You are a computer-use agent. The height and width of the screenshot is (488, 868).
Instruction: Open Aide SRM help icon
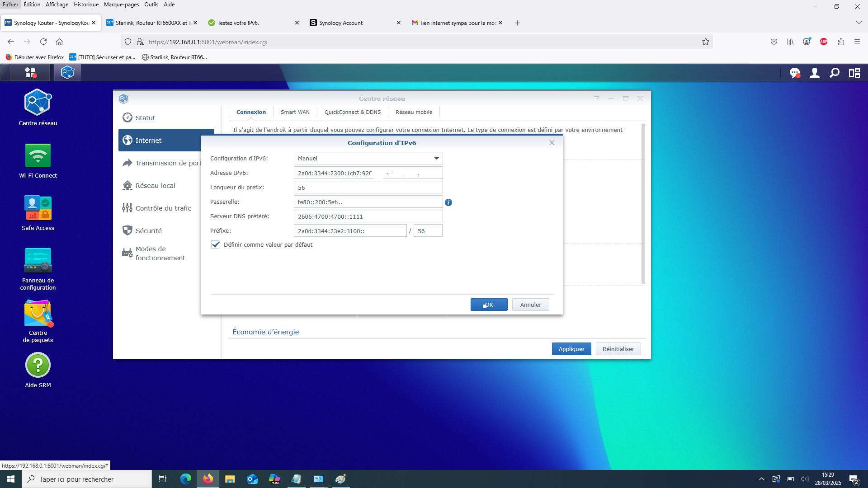coord(38,371)
